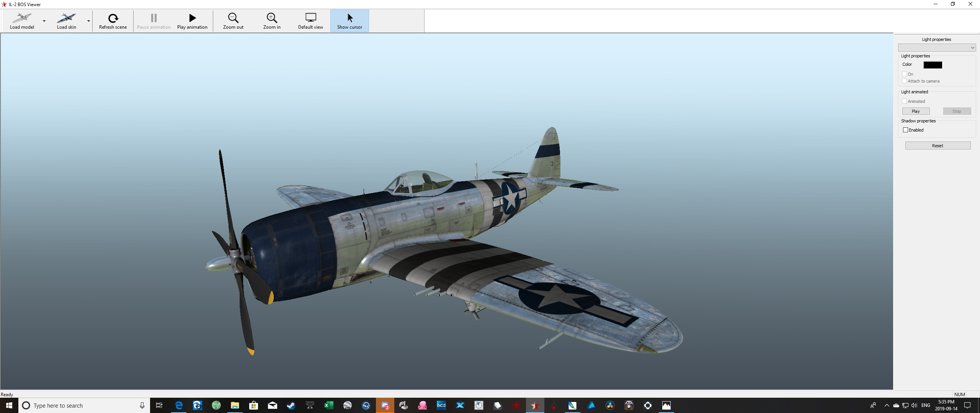980x413 pixels.
Task: Check the Animated light checkbox
Action: point(904,101)
